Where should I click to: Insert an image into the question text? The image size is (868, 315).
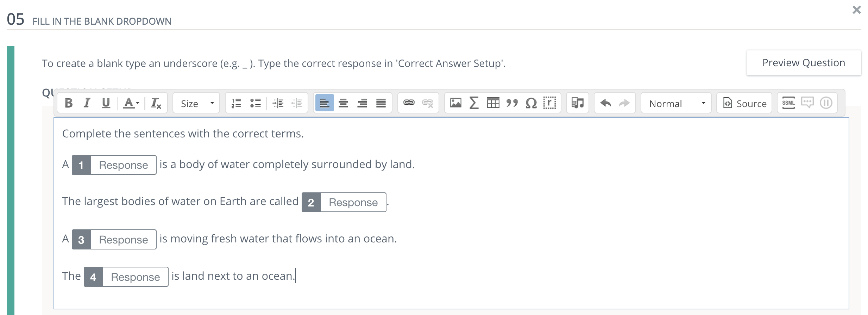tap(455, 103)
